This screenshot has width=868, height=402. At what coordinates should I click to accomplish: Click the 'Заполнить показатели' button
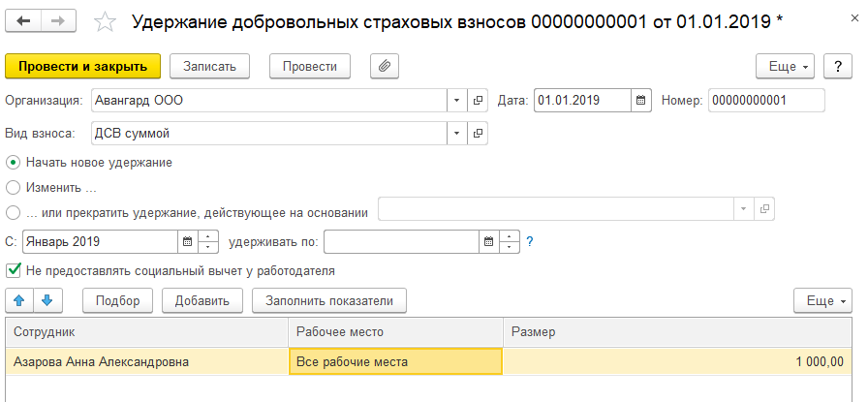click(x=328, y=300)
